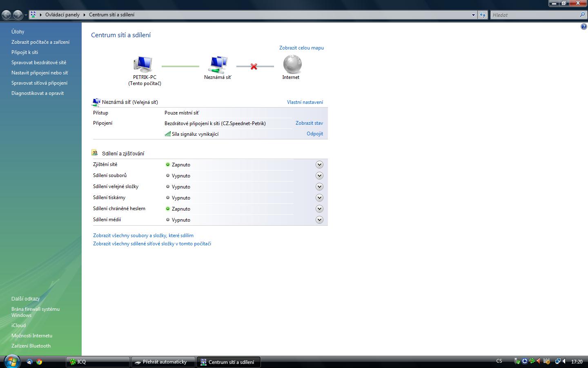This screenshot has height=368, width=588.
Task: Click the red X on broken Internet link
Action: pos(254,66)
